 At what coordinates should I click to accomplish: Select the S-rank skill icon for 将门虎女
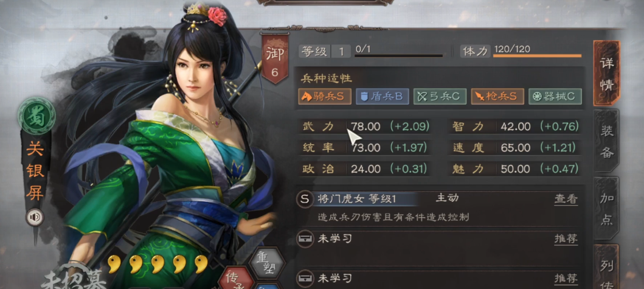[304, 200]
